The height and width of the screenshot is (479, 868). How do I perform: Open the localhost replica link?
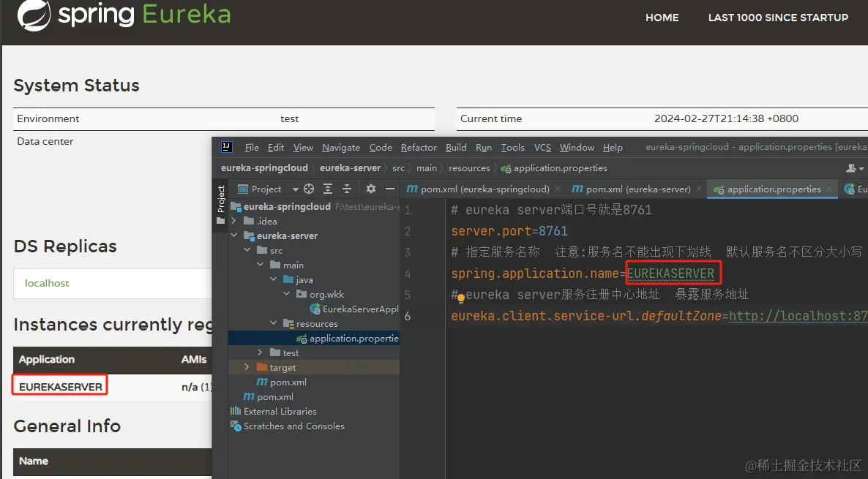[x=47, y=283]
